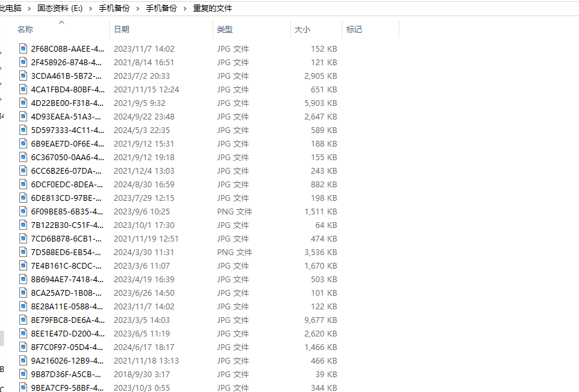Click icon of 8E28A11E-0588 file
The height and width of the screenshot is (392, 579).
click(x=23, y=306)
